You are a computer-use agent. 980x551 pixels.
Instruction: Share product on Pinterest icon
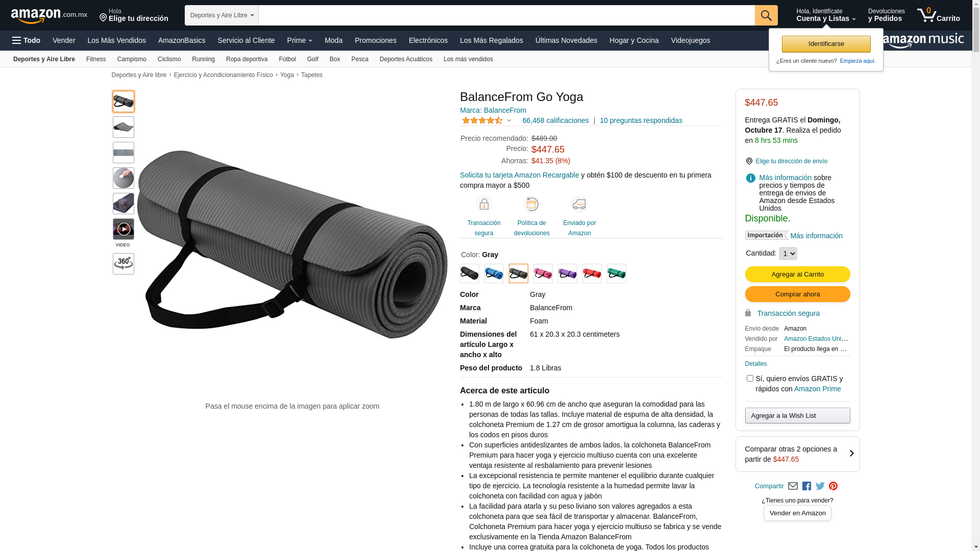tap(834, 486)
